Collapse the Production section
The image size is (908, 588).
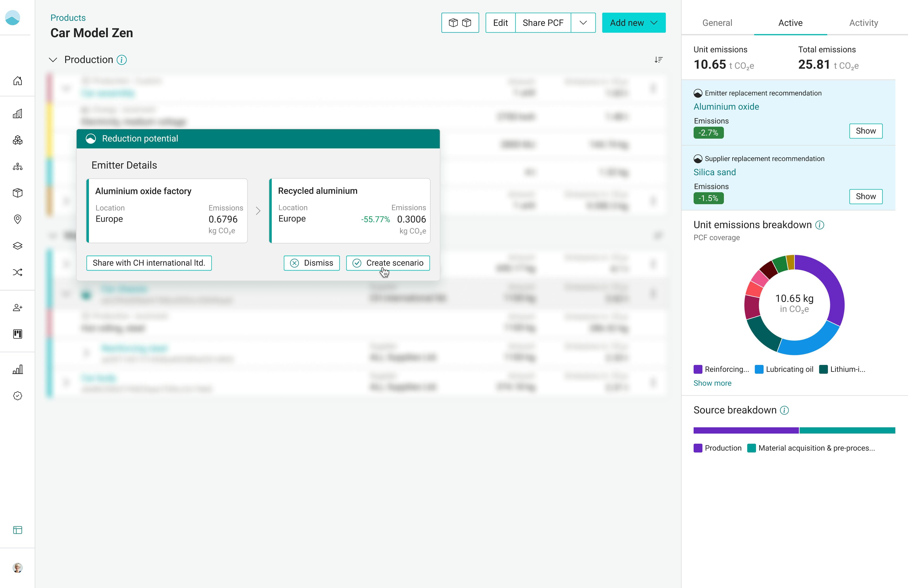point(53,60)
